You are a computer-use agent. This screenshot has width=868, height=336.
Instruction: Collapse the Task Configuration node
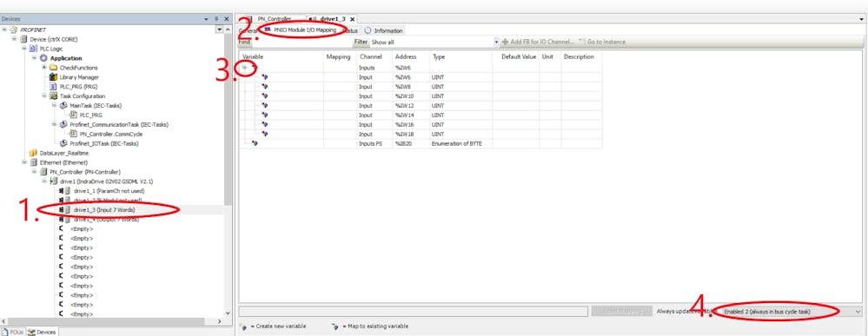[x=44, y=96]
